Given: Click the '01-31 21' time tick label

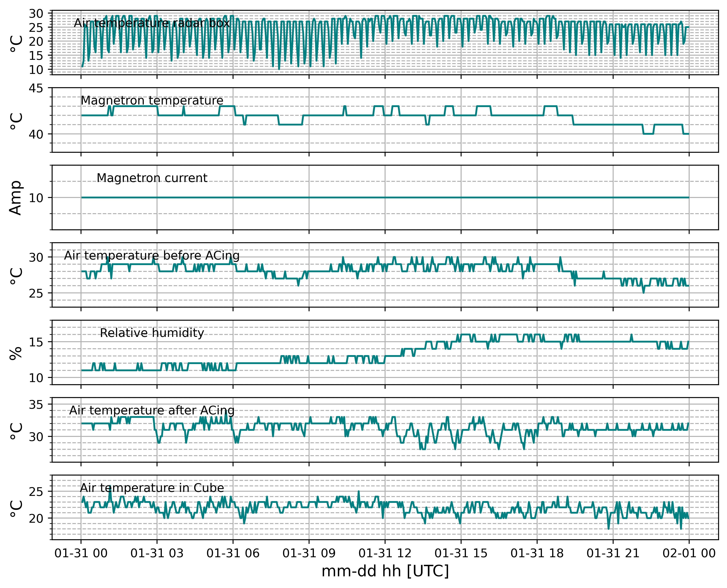Looking at the screenshot, I should [613, 553].
